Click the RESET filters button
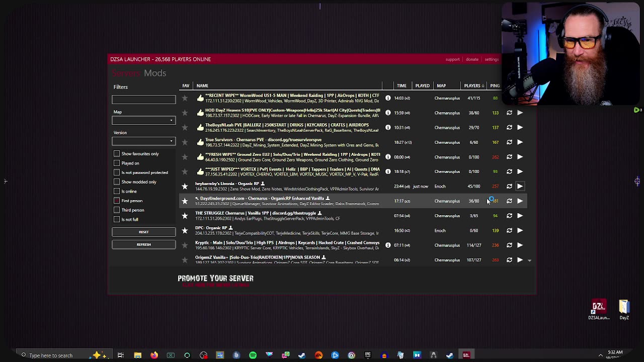 [x=143, y=232]
